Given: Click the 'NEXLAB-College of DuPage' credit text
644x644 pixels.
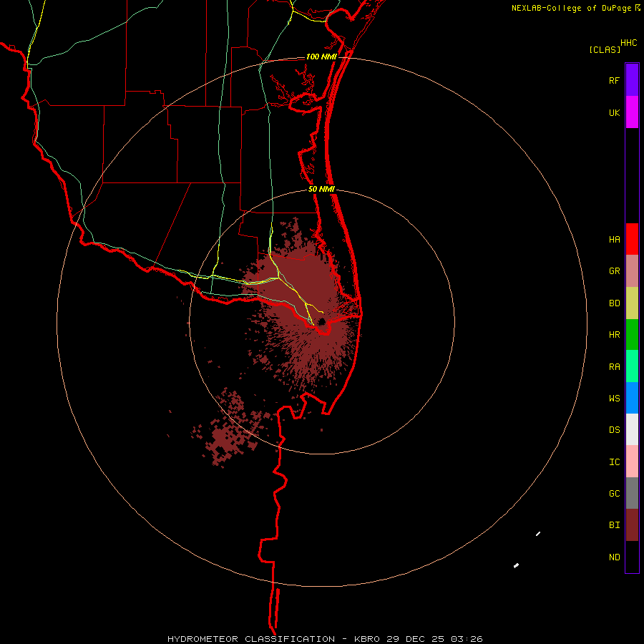Looking at the screenshot, I should point(571,8).
